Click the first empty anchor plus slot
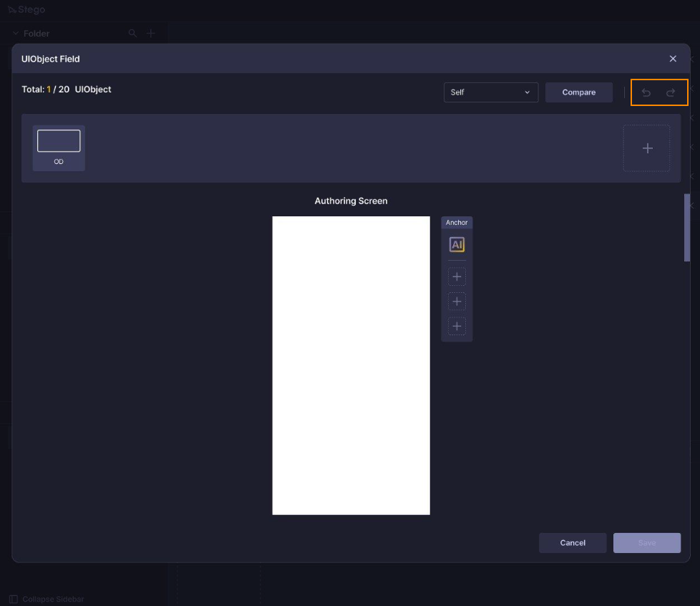Screen dimensions: 700x606 coord(457,276)
